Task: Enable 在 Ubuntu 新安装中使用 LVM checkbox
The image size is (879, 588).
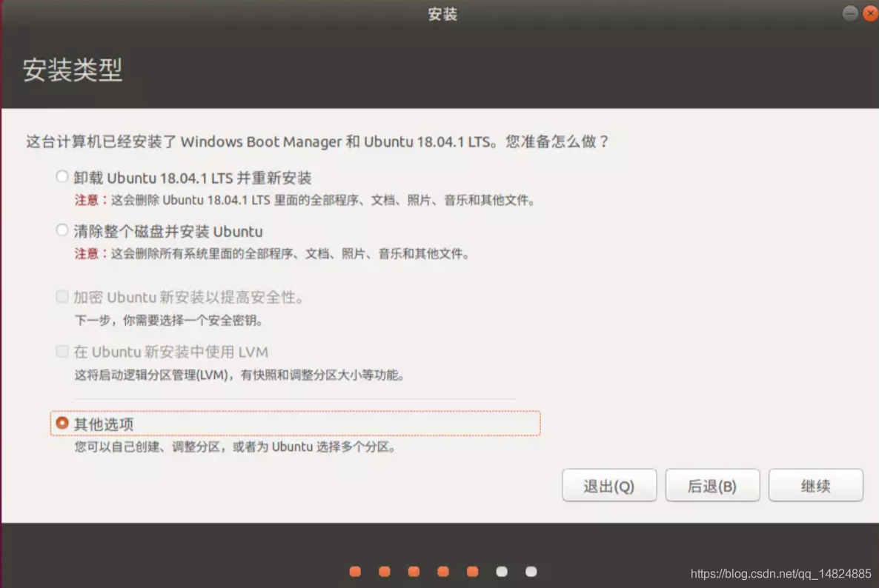Action: pyautogui.click(x=62, y=351)
